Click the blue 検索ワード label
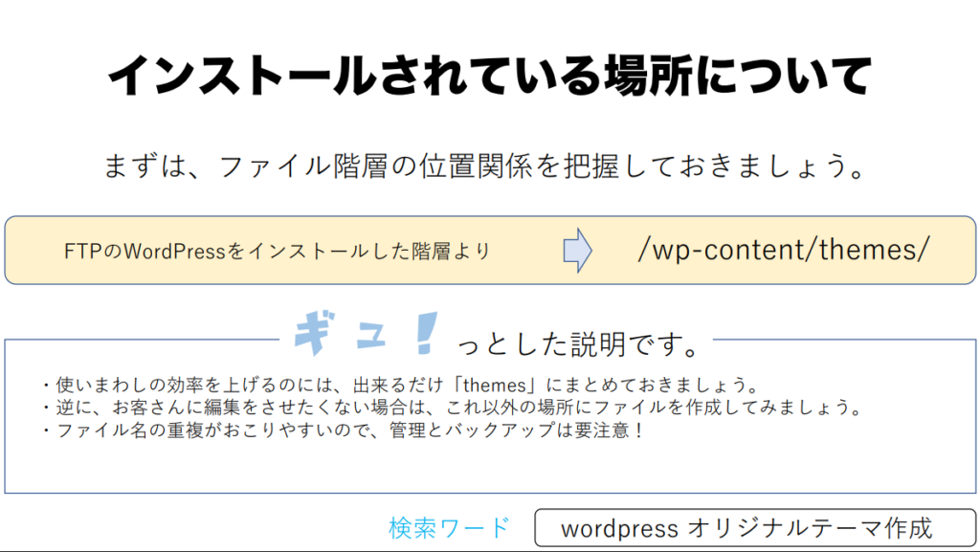 pos(449,527)
